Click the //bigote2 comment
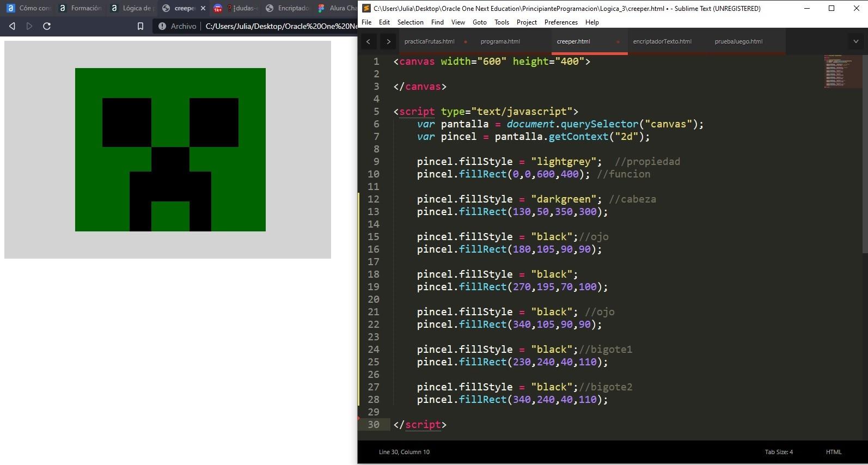The image size is (868, 465). point(606,387)
